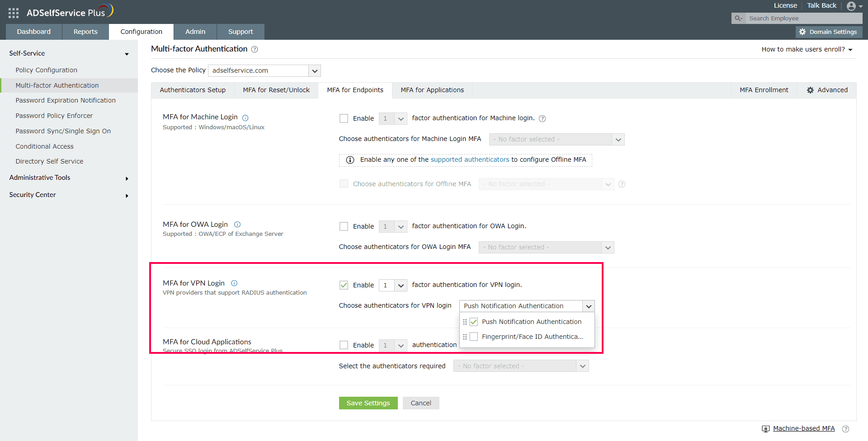
Task: Switch to the MFA for Applications tab
Action: point(432,90)
